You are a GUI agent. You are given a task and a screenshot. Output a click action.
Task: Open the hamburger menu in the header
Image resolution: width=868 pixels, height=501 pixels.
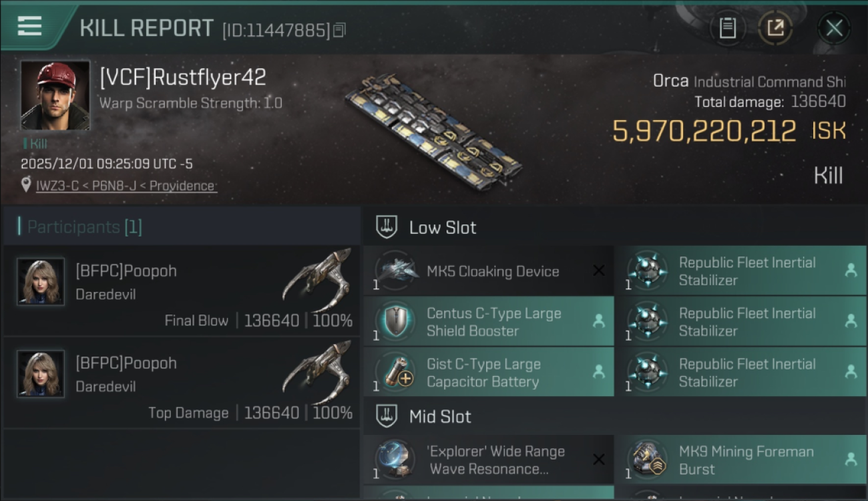29,26
